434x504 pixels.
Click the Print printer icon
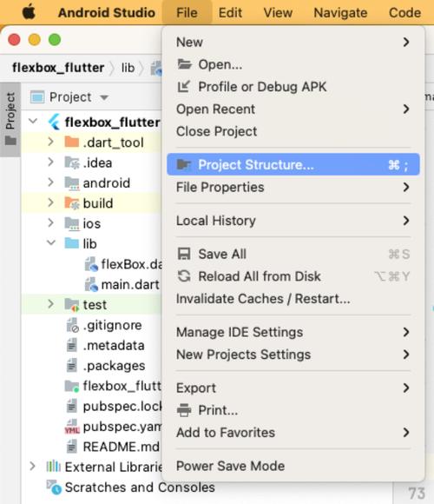[x=184, y=410]
